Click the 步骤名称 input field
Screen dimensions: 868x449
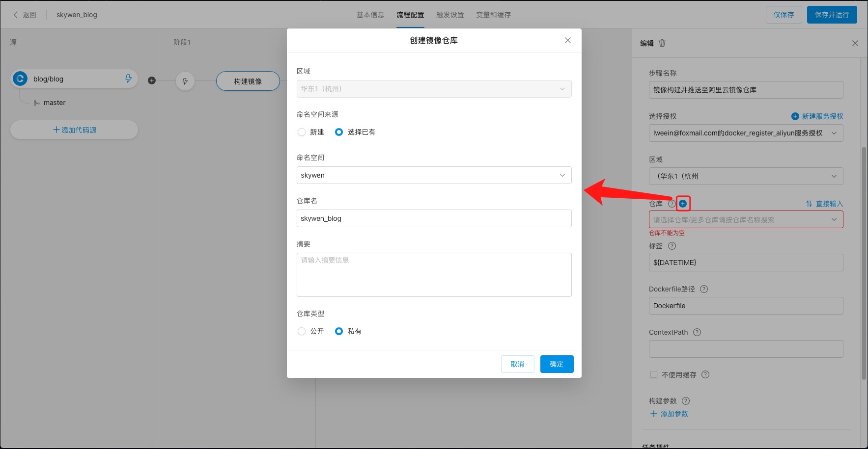[x=746, y=90]
